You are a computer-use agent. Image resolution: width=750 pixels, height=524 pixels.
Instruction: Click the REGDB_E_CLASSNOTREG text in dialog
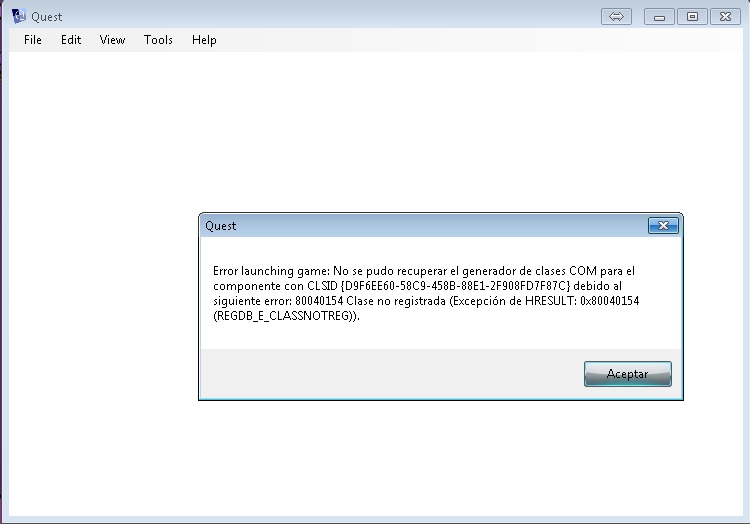[x=286, y=316]
